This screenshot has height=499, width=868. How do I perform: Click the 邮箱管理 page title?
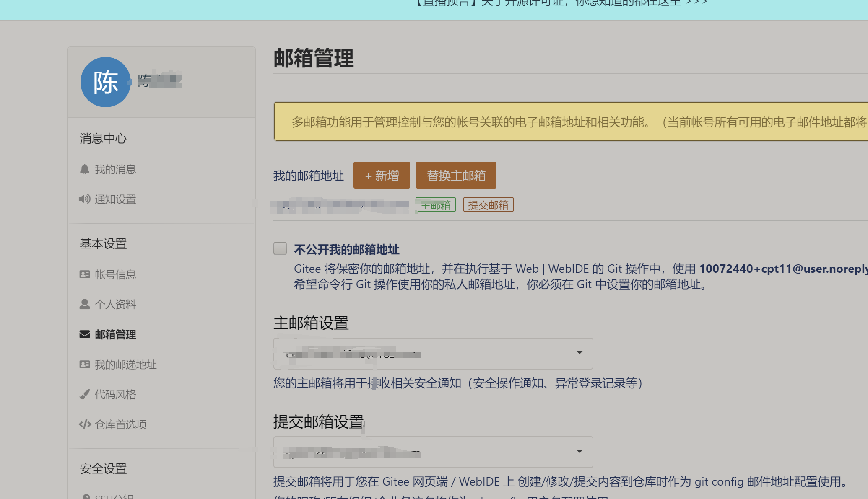314,58
